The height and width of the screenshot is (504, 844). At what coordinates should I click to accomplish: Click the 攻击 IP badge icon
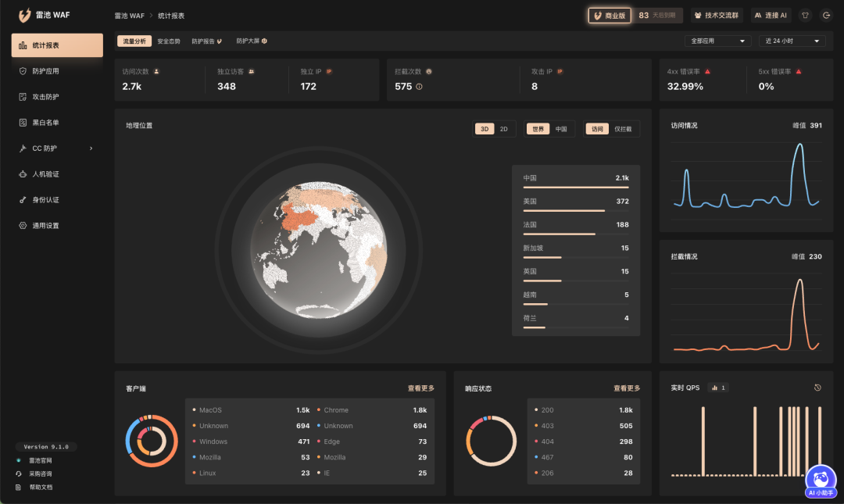pyautogui.click(x=560, y=72)
